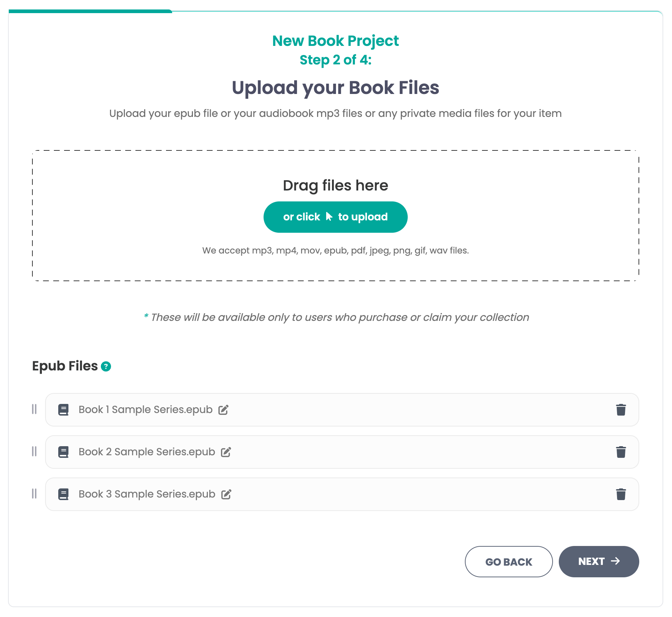Advance to step 3 with the NEXT button
This screenshot has height=617, width=672.
pyautogui.click(x=598, y=562)
